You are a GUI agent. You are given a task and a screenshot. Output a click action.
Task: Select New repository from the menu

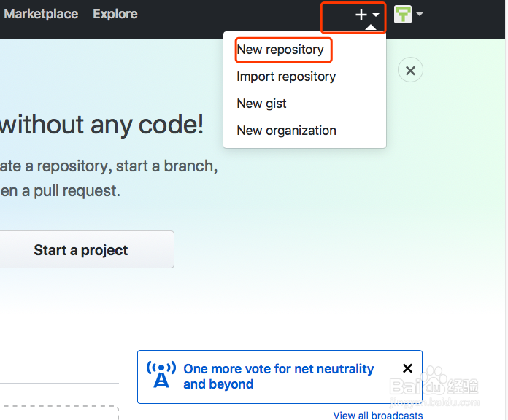[x=280, y=50]
